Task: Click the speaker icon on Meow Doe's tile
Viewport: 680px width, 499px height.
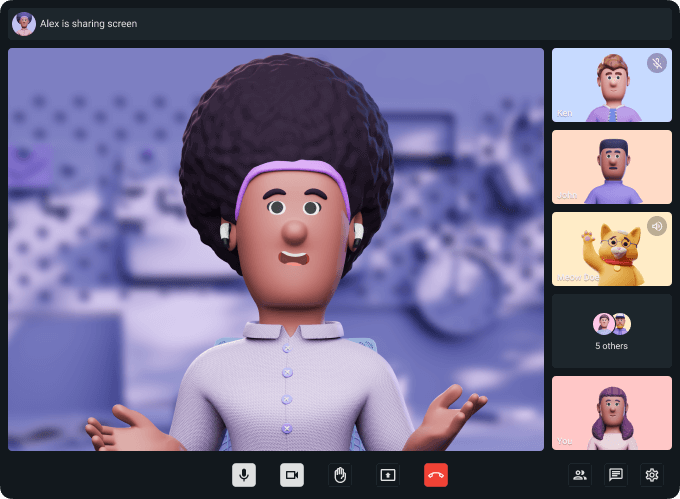Action: [656, 226]
